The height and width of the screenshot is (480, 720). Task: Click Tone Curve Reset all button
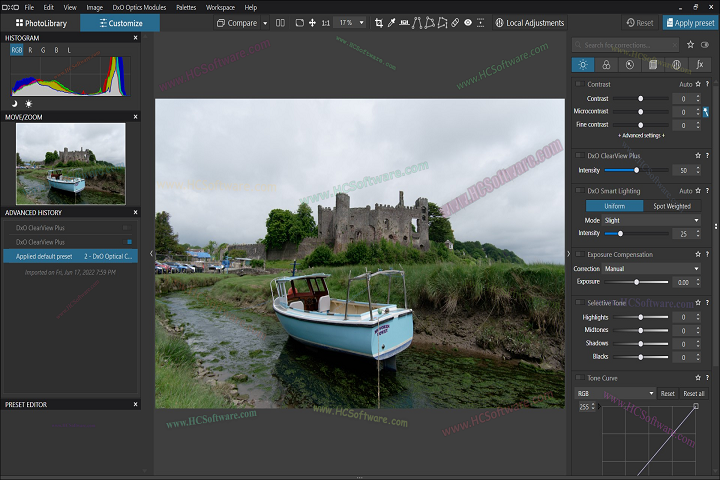[x=693, y=393]
